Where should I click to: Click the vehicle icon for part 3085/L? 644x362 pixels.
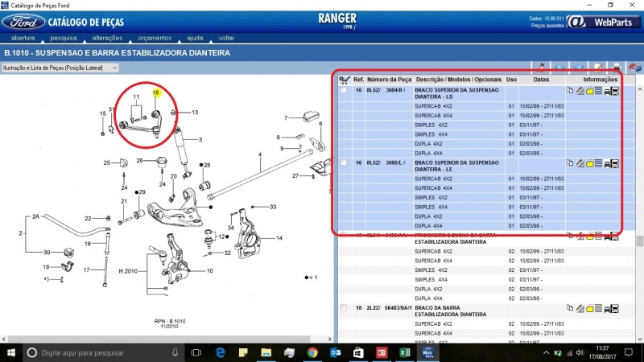coord(612,164)
